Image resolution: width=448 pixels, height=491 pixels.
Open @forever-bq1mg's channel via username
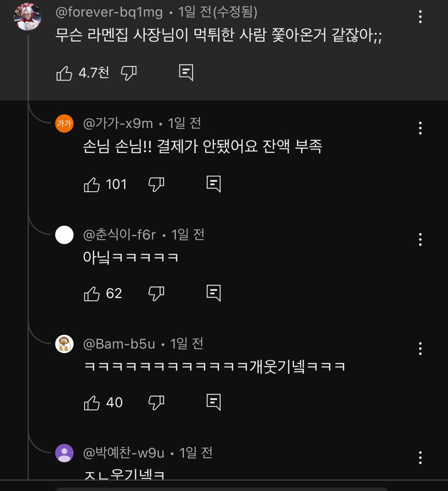pos(109,12)
